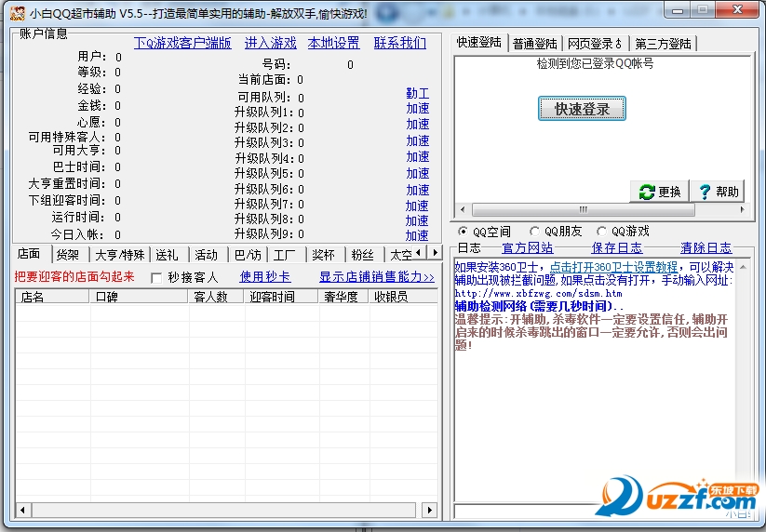Click the 使用秒卡 link

[264, 277]
